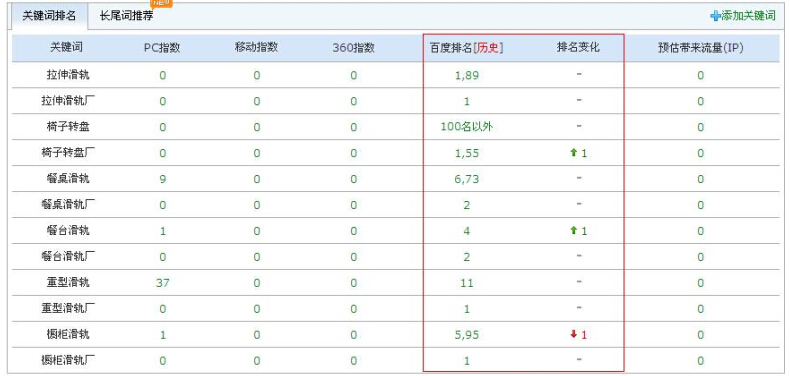Click green up arrow in 椅子转盘厂 row
This screenshot has height=376, width=790.
573,153
